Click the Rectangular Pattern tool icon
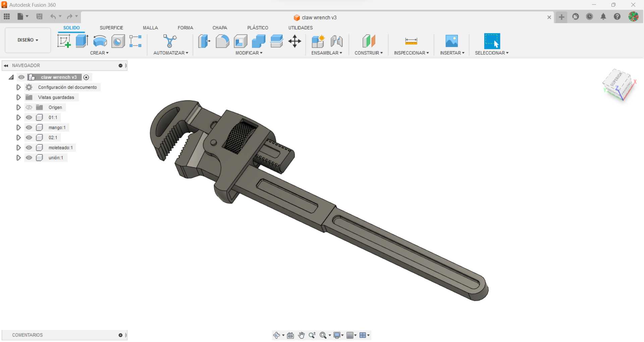 pyautogui.click(x=136, y=41)
